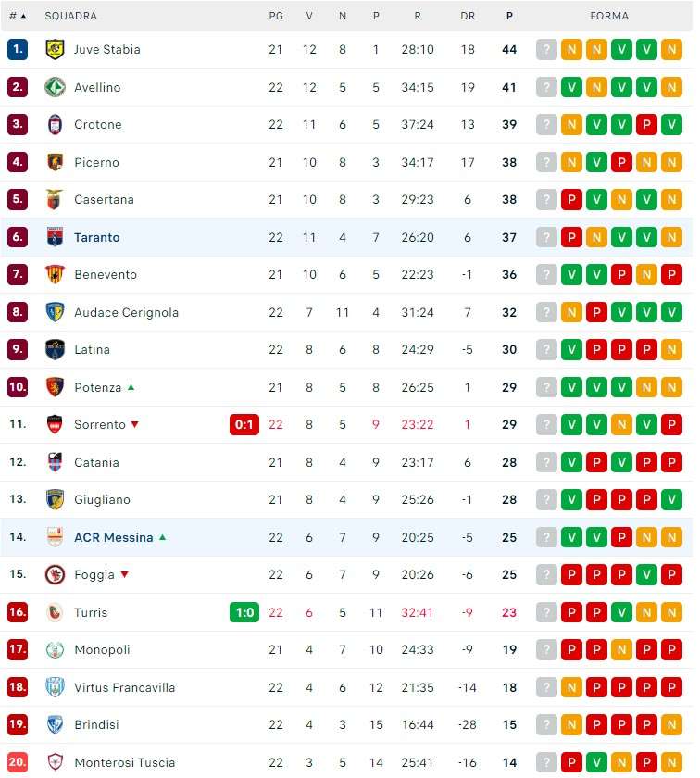Open the ACR Messina team link
This screenshot has height=778, width=700.
(x=114, y=537)
